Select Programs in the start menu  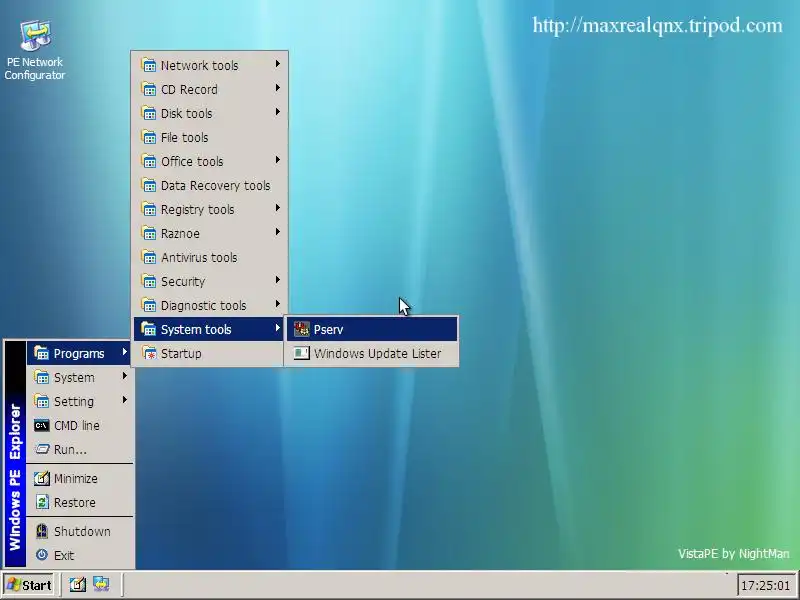(x=79, y=353)
